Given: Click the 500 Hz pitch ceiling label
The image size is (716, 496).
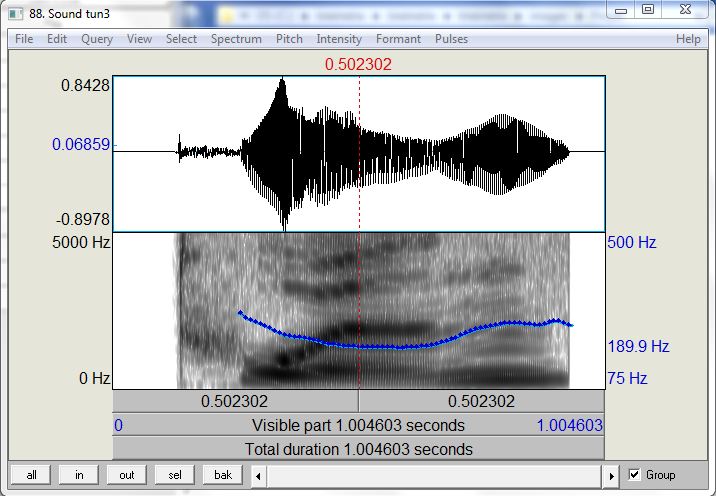Looking at the screenshot, I should click(632, 242).
